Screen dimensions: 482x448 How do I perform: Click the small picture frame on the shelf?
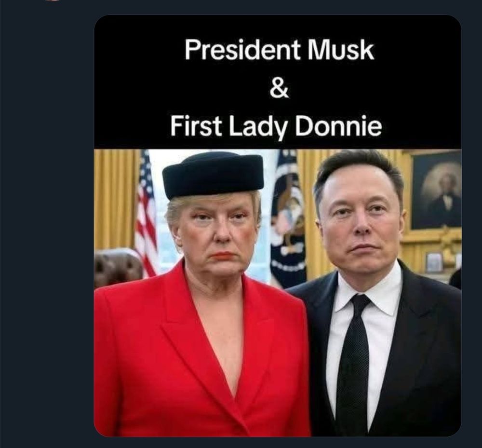point(434,262)
